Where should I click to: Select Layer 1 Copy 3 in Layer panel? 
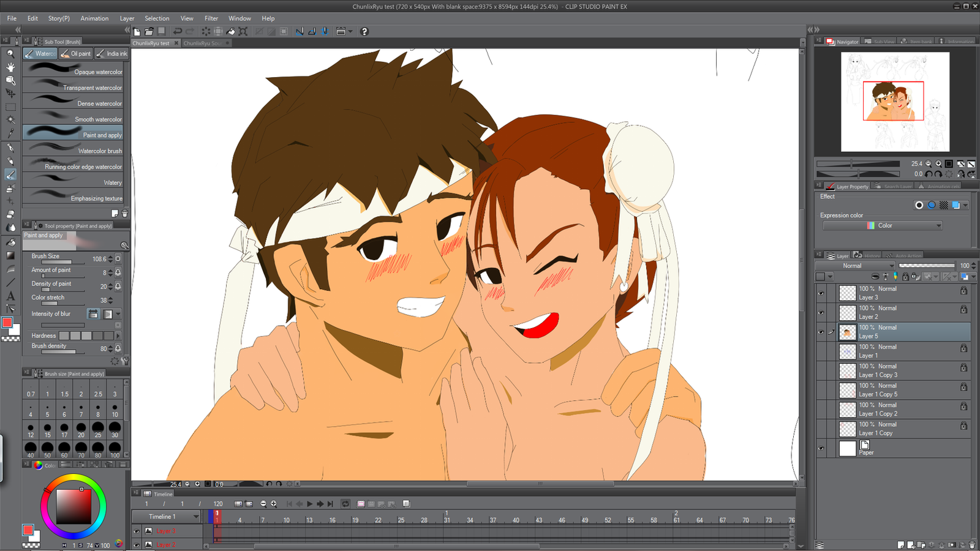click(893, 371)
